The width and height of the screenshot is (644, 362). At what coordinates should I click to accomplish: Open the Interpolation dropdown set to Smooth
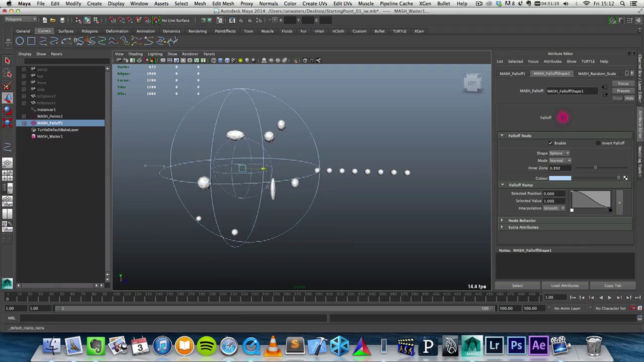554,208
